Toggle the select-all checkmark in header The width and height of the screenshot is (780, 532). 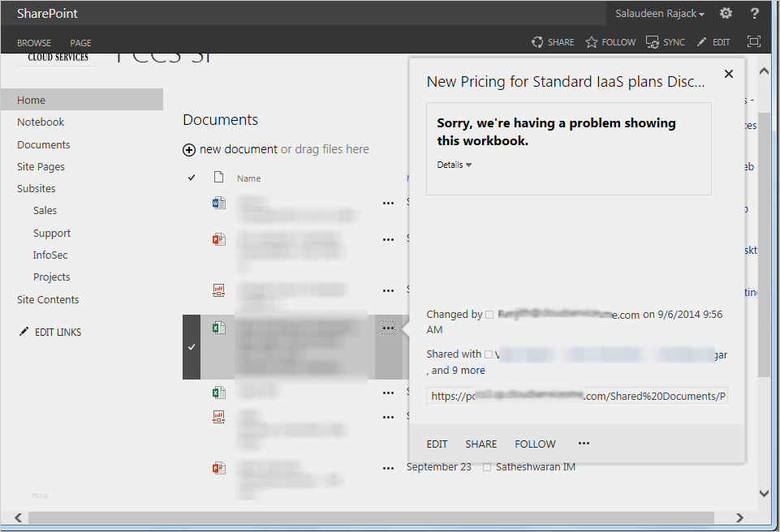192,178
